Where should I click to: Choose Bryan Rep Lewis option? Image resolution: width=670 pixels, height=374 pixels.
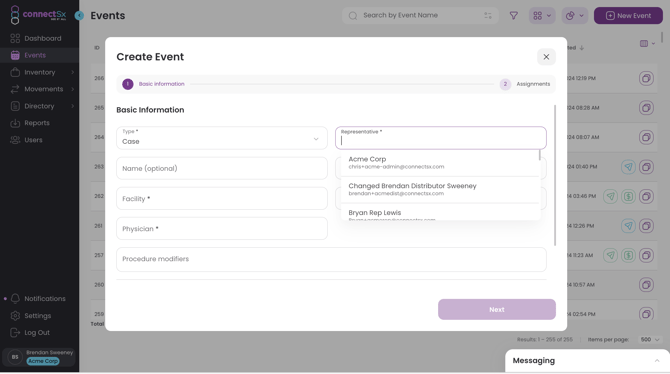tap(440, 212)
